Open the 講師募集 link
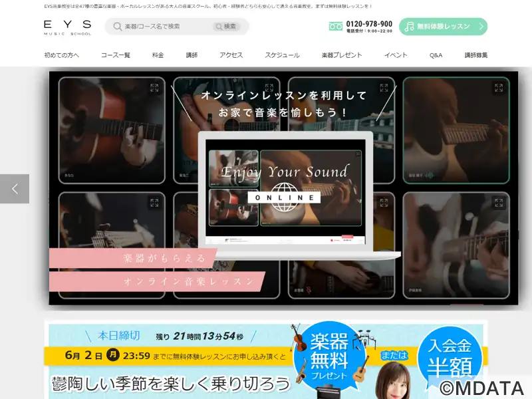 (476, 55)
